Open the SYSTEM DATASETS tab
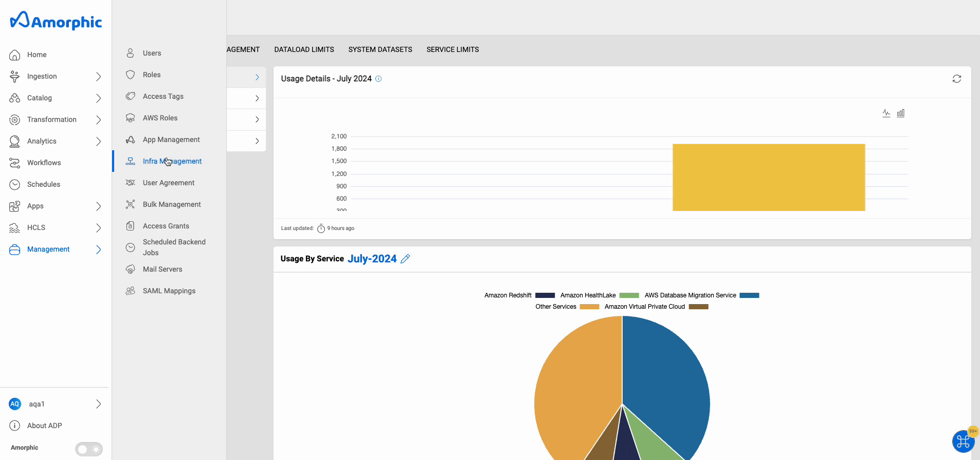The image size is (980, 460). click(380, 49)
